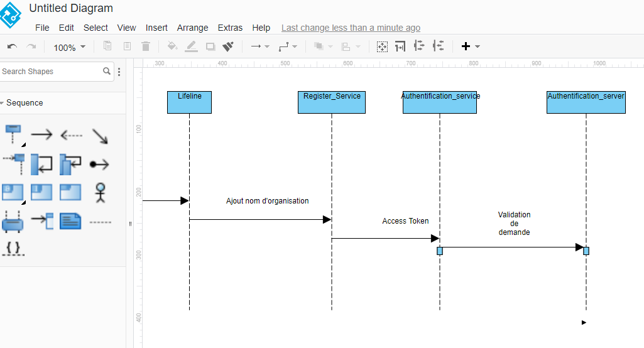644x348 pixels.
Task: Open the Extras menu
Action: click(230, 28)
